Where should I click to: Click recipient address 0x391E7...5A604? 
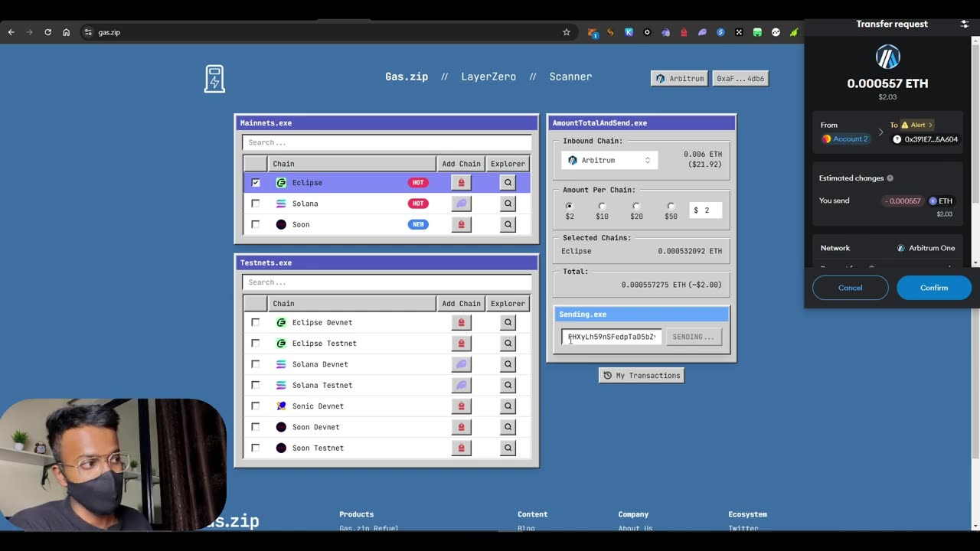tap(925, 139)
